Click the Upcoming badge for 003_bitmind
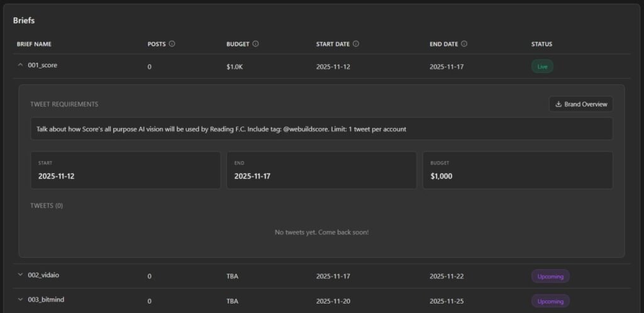The width and height of the screenshot is (644, 313). tap(550, 301)
